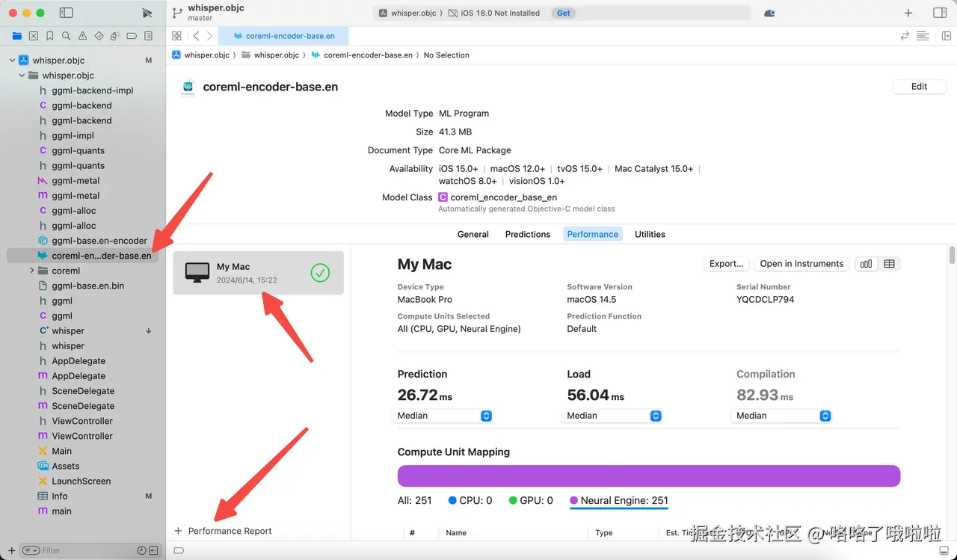This screenshot has width=957, height=560.
Task: Click the Edit button
Action: click(x=919, y=87)
